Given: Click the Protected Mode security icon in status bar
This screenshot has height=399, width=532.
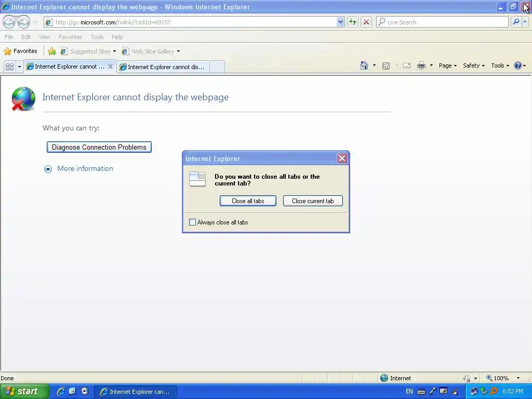Looking at the screenshot, I should click(467, 378).
